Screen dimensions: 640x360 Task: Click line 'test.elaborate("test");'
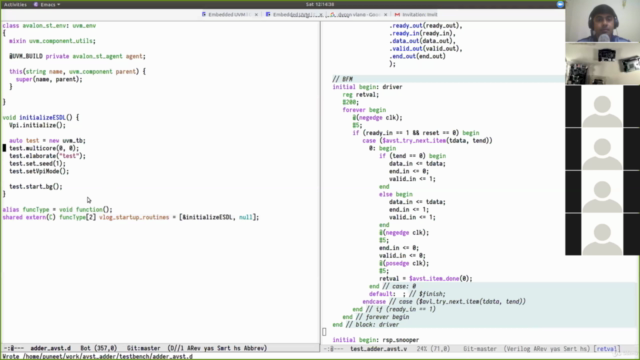[x=47, y=156]
